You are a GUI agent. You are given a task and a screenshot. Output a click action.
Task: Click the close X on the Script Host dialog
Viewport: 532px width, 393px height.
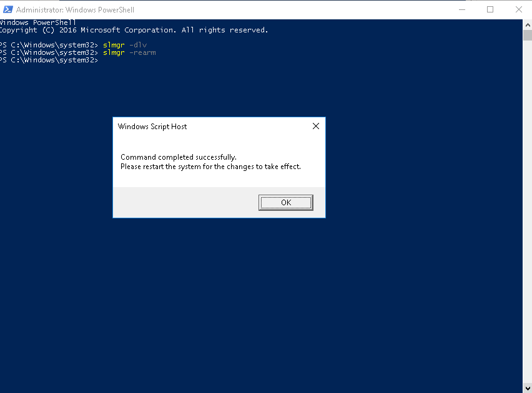click(315, 126)
